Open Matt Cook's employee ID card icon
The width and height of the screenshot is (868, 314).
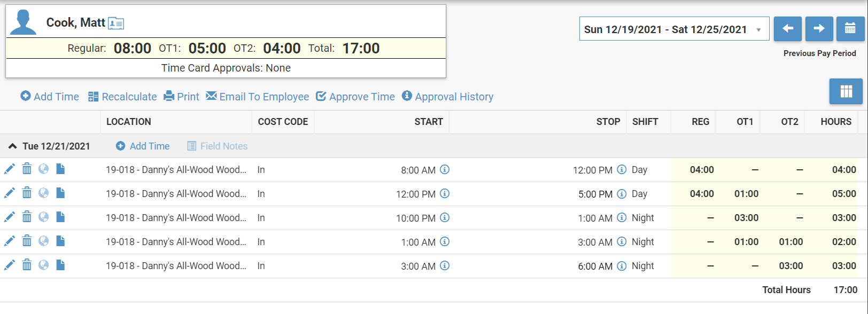[x=116, y=23]
